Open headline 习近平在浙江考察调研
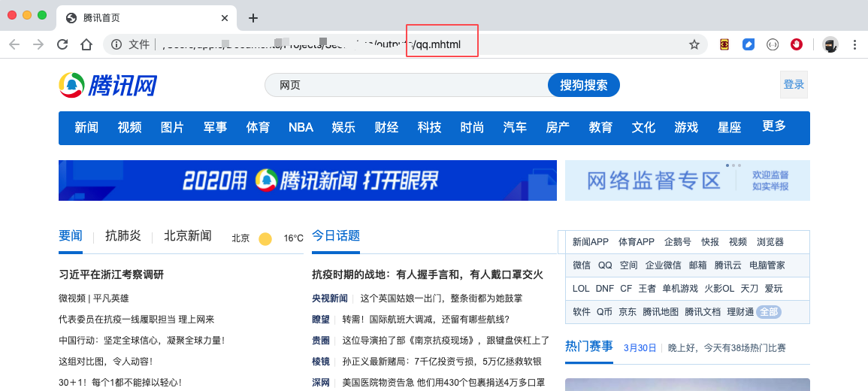Screen dimensions: 868x391 (x=111, y=274)
